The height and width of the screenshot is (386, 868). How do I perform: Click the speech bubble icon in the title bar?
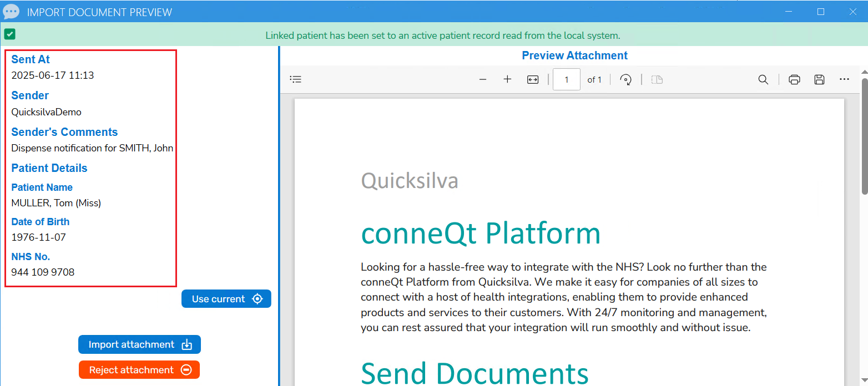click(x=11, y=11)
